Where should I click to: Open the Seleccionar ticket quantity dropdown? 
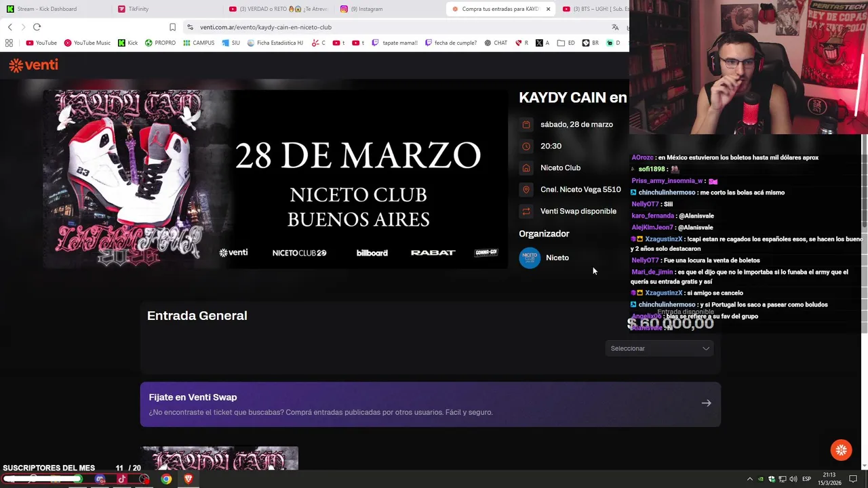point(660,348)
